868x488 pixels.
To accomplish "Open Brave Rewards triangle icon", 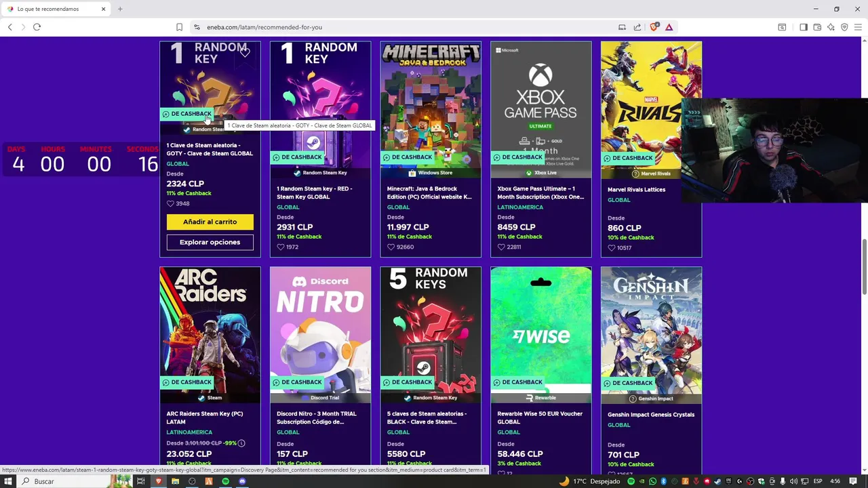I will coord(669,27).
